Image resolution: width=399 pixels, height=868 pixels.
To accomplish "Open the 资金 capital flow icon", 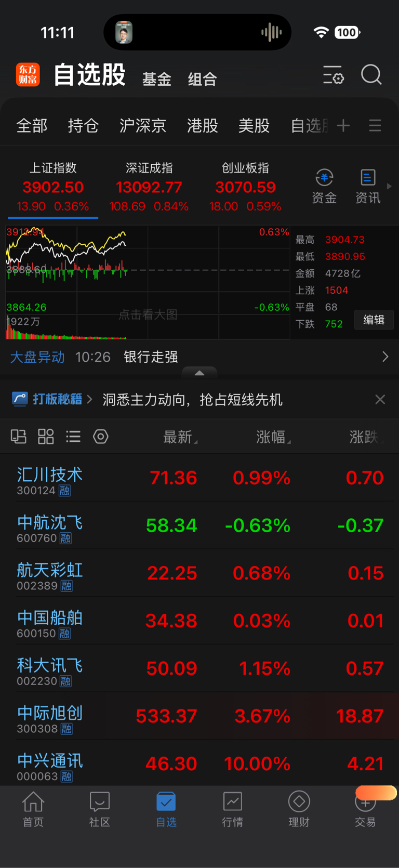I will tap(324, 187).
